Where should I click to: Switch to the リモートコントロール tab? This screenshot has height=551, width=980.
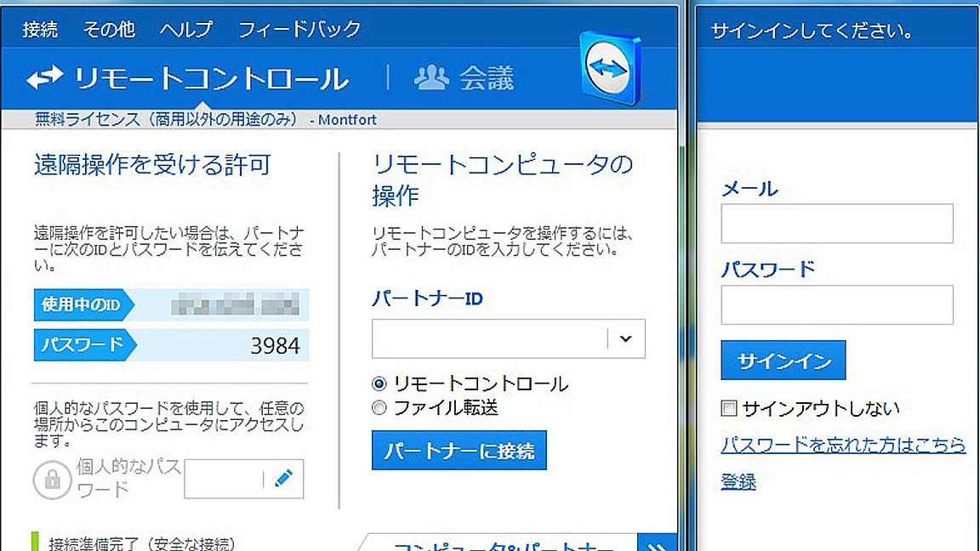coord(188,78)
